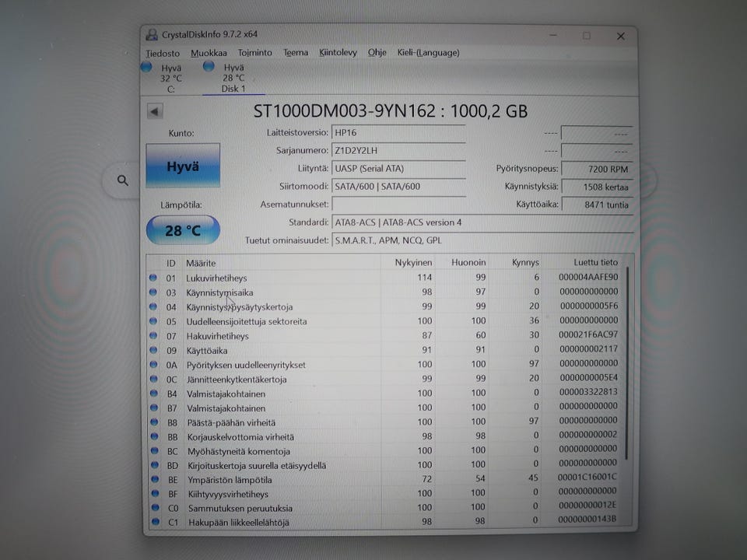747x560 pixels.
Task: Select the Ympäristön lämpötila attribute name
Action: (x=230, y=480)
